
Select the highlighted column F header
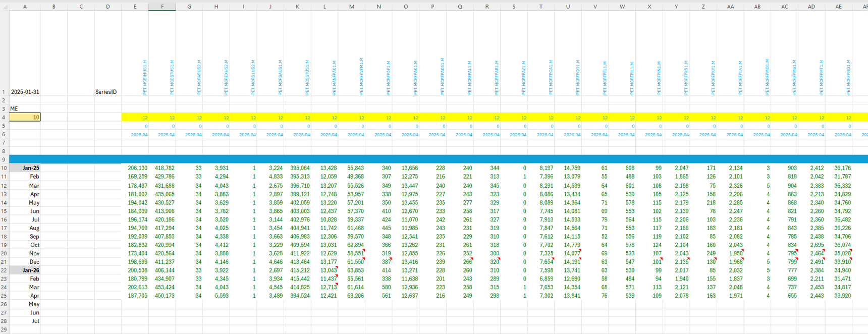click(162, 7)
